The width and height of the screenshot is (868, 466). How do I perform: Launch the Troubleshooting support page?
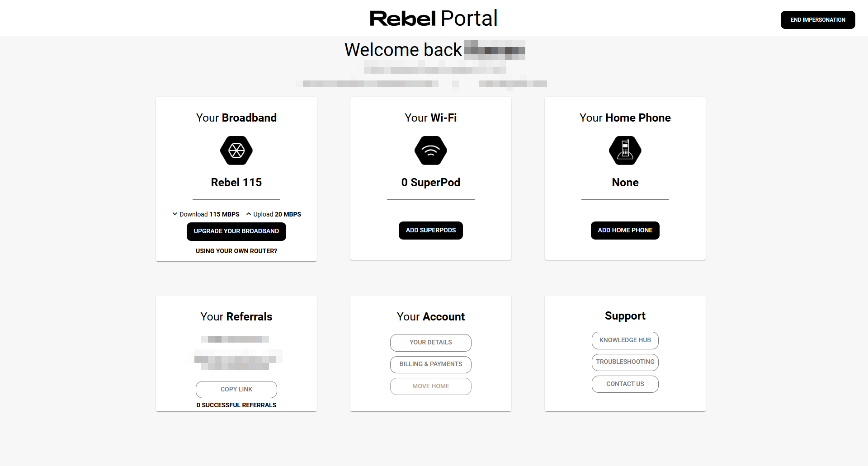coord(625,362)
